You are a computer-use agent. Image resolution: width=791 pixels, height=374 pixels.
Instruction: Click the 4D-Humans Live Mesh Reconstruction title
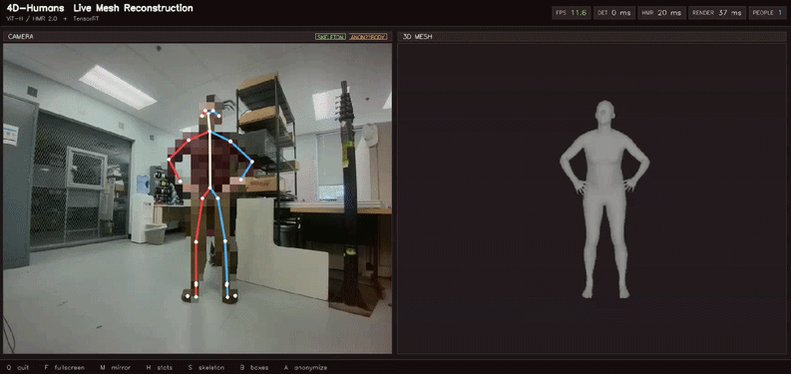tap(100, 9)
